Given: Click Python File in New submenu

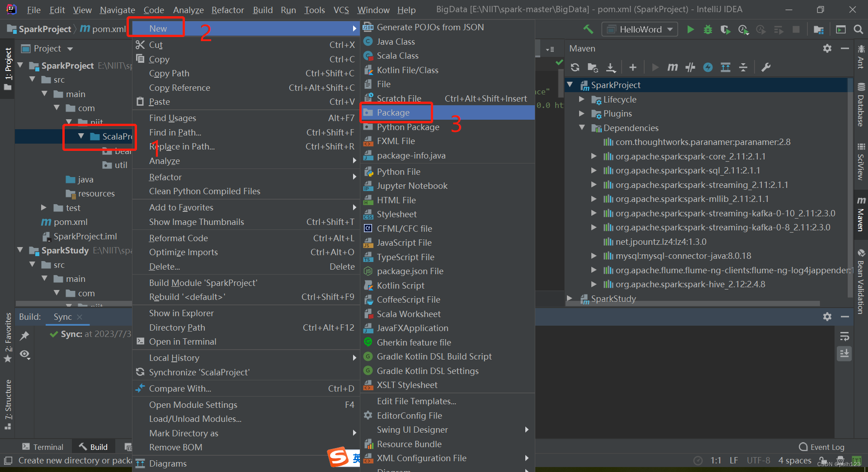Looking at the screenshot, I should point(448,172).
